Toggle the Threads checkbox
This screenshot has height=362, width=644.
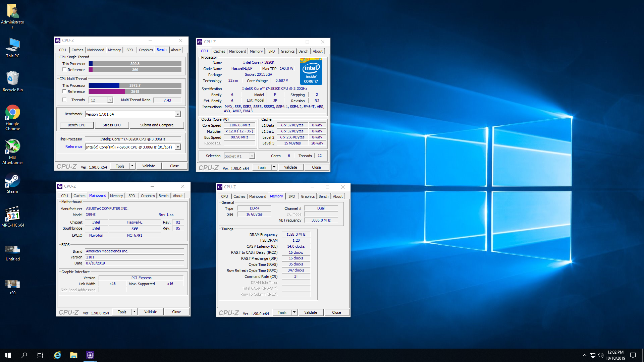[x=64, y=100]
